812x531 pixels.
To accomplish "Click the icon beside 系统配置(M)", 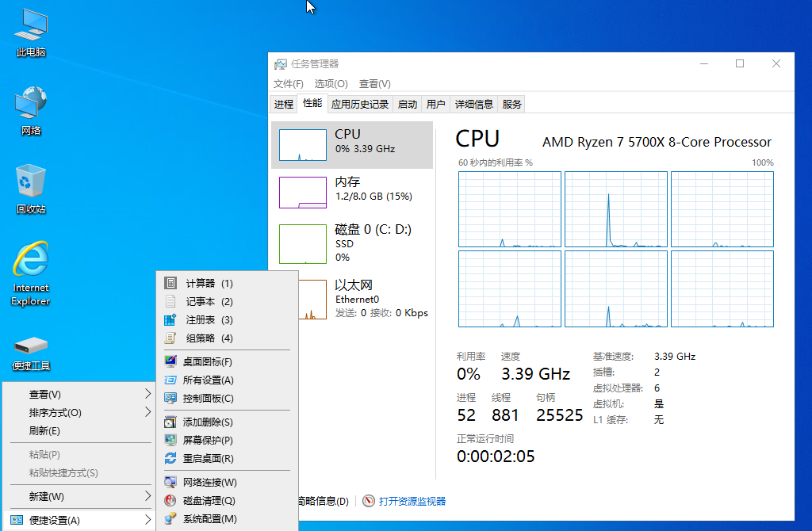I will (x=170, y=518).
